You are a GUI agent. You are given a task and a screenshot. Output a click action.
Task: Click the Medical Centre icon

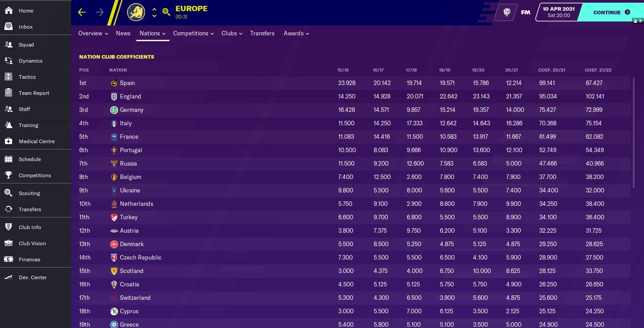click(9, 141)
